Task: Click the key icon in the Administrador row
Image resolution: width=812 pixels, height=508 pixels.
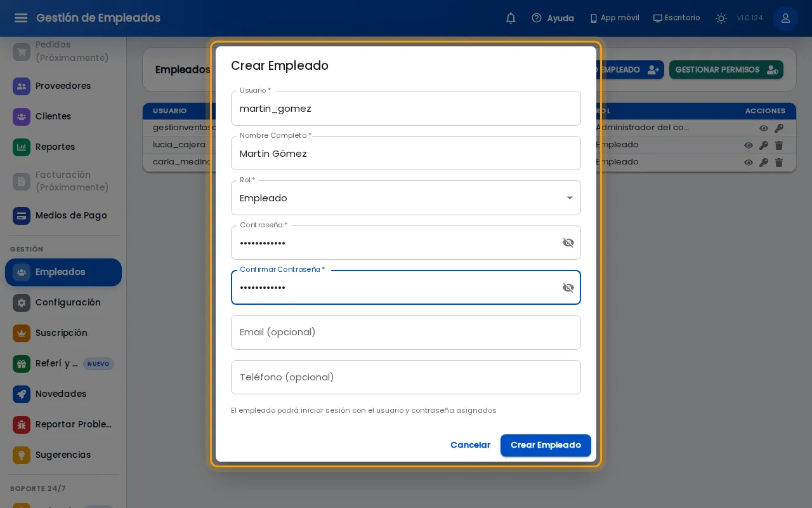Action: click(x=779, y=128)
